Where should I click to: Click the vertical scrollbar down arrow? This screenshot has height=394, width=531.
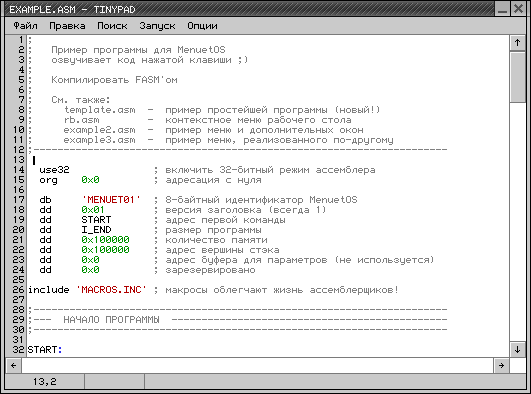pyautogui.click(x=517, y=349)
